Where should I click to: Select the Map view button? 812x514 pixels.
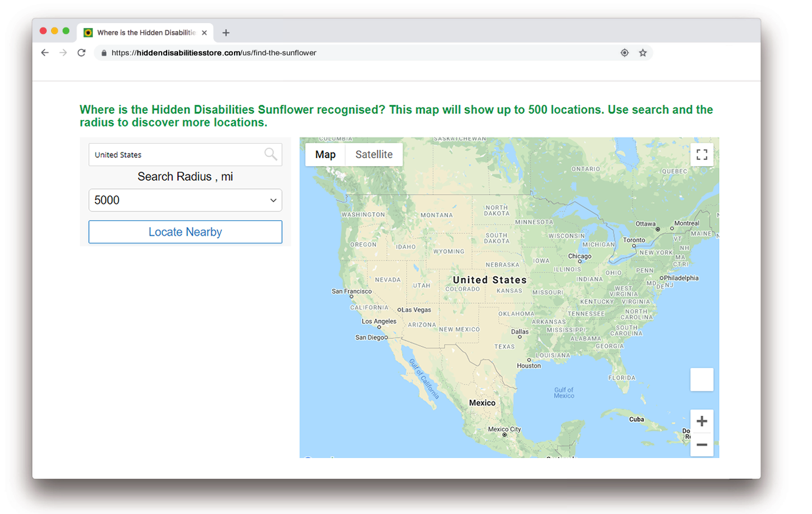pos(325,155)
